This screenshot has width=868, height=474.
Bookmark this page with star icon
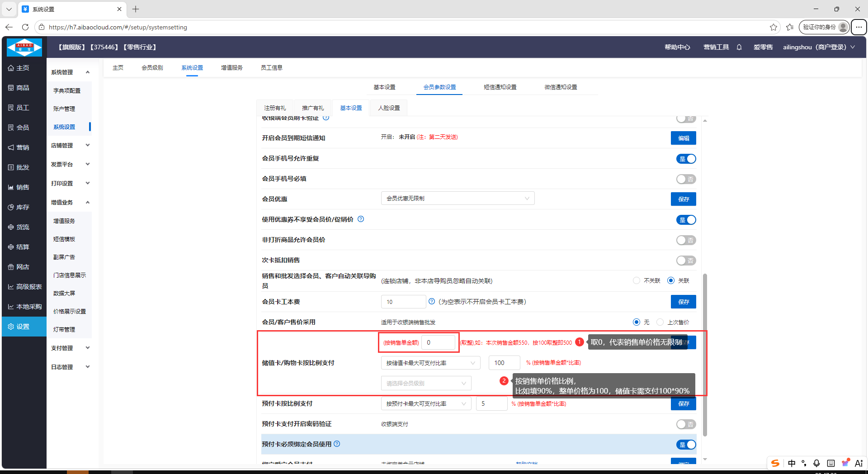[x=774, y=27]
